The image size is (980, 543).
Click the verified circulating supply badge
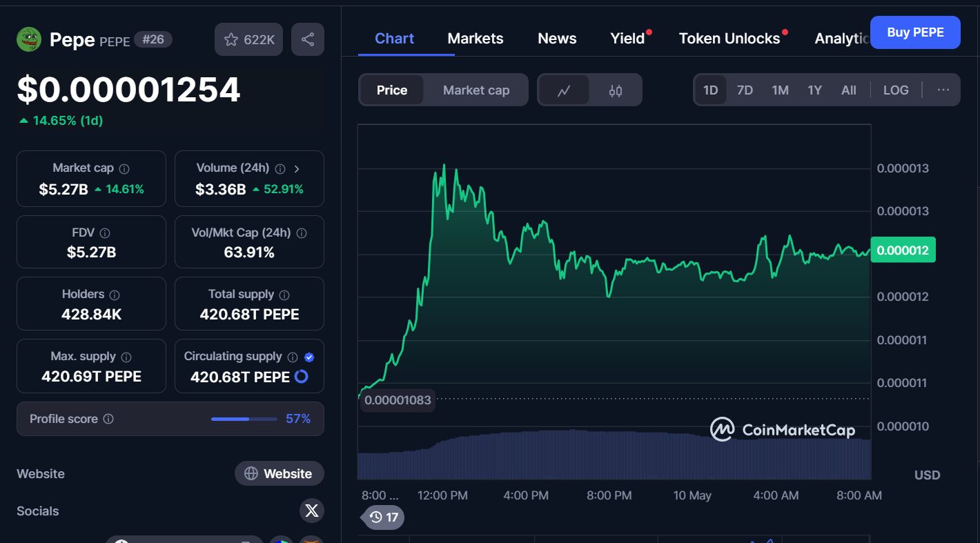tap(309, 357)
